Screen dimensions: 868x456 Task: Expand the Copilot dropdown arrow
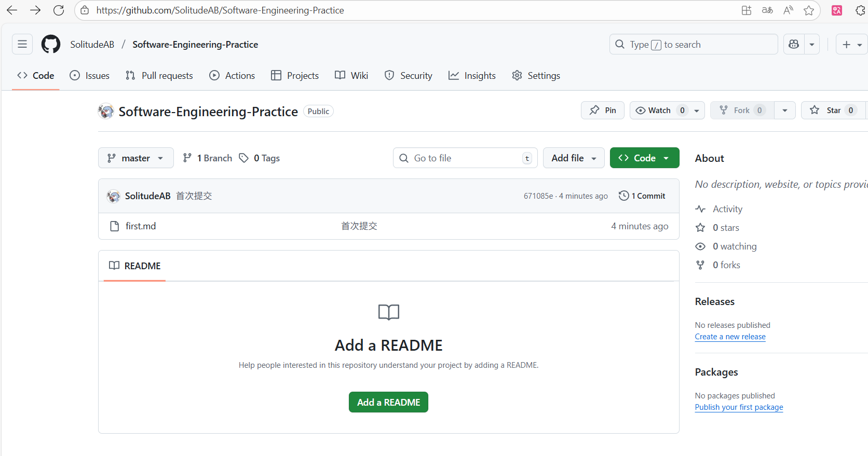(x=812, y=45)
